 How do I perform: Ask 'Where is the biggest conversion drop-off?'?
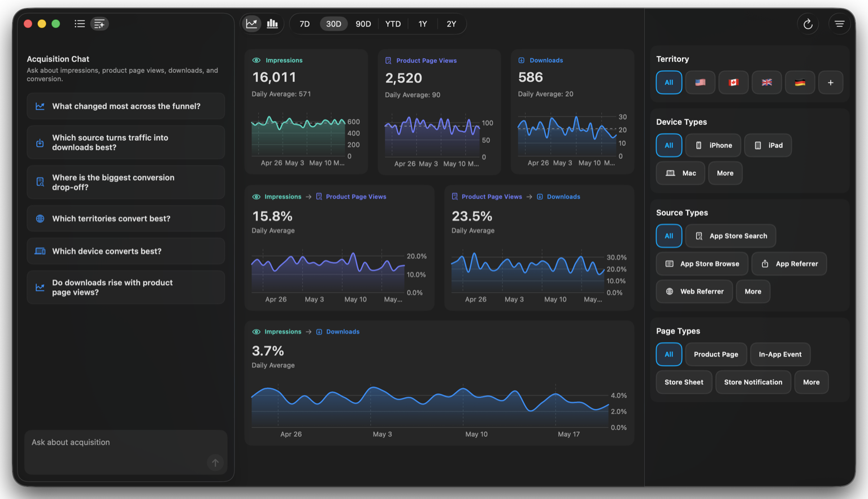pyautogui.click(x=126, y=182)
